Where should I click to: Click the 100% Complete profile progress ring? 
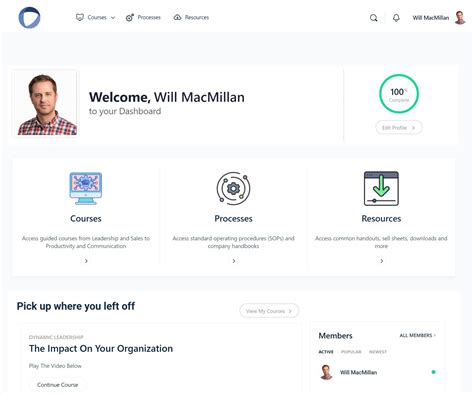tap(399, 94)
